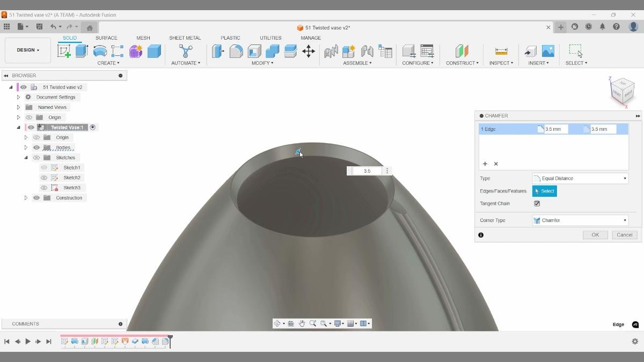Click the Joint icon in Assemble panel
The height and width of the screenshot is (362, 644).
[x=330, y=51]
